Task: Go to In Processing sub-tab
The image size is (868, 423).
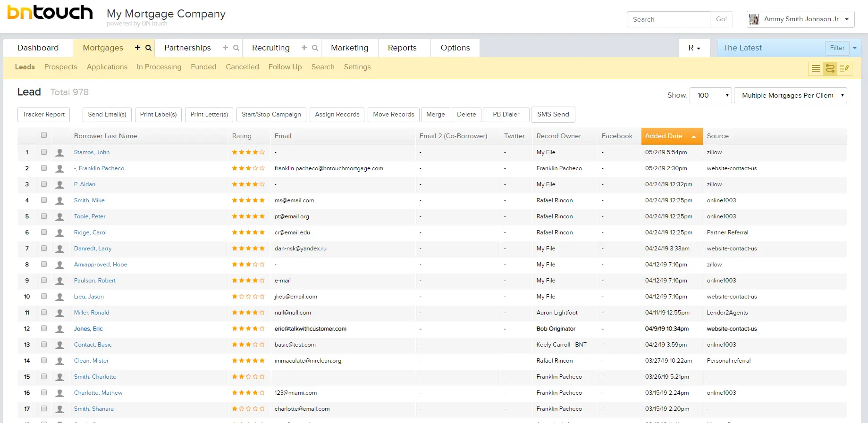Action: (x=159, y=67)
